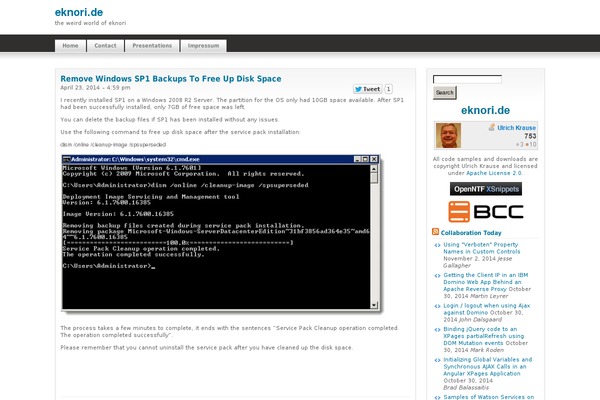Click author name Brad Balassaitis
Image resolution: width=600 pixels, height=400 pixels.
point(466,388)
